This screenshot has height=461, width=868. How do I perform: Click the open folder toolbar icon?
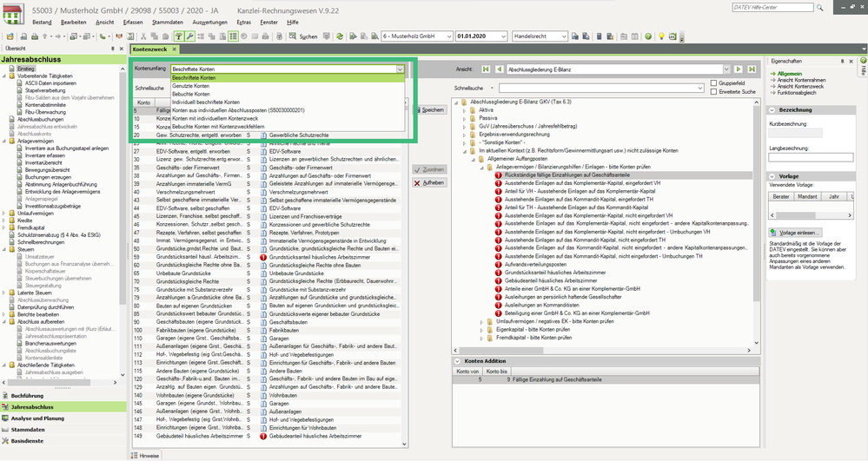(x=10, y=36)
